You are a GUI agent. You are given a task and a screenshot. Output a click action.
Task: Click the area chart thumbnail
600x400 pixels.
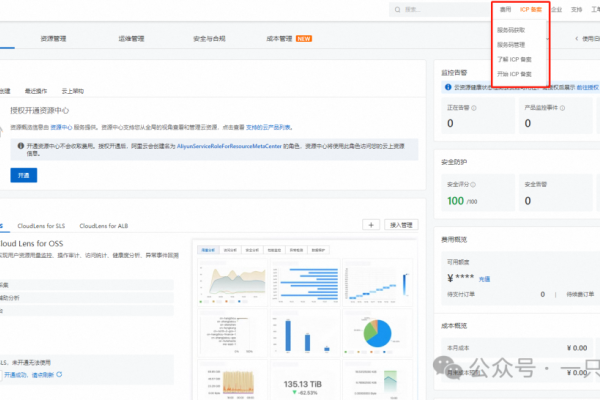click(x=232, y=282)
